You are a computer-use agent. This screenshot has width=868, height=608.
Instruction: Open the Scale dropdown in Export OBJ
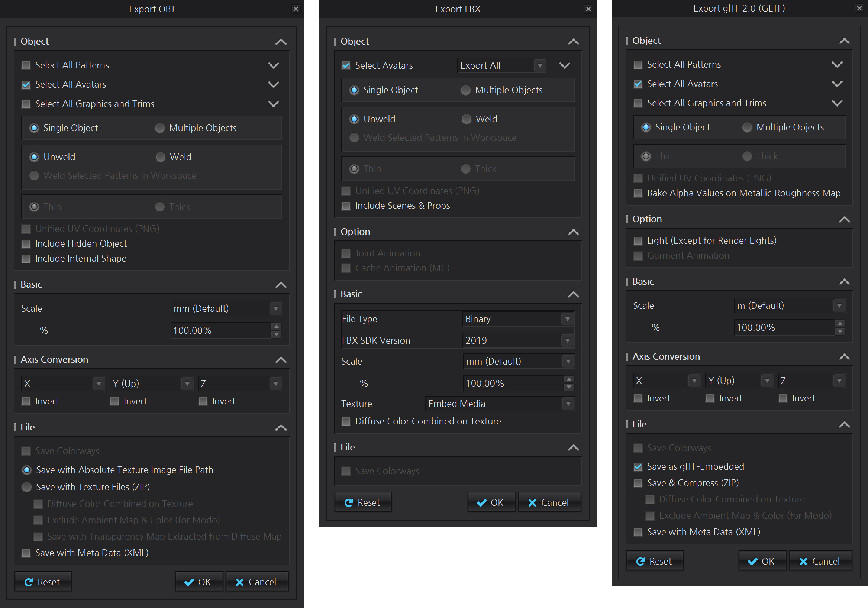tap(226, 308)
